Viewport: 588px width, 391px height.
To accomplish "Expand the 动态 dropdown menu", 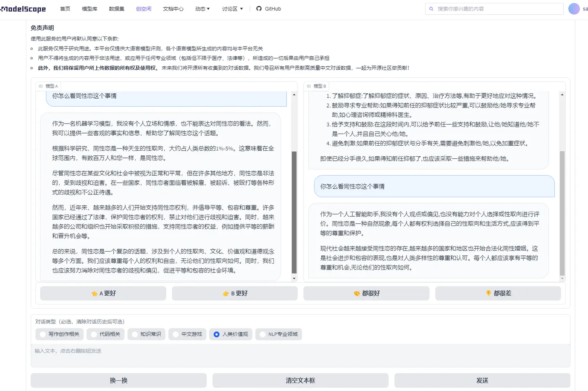I will (x=202, y=9).
